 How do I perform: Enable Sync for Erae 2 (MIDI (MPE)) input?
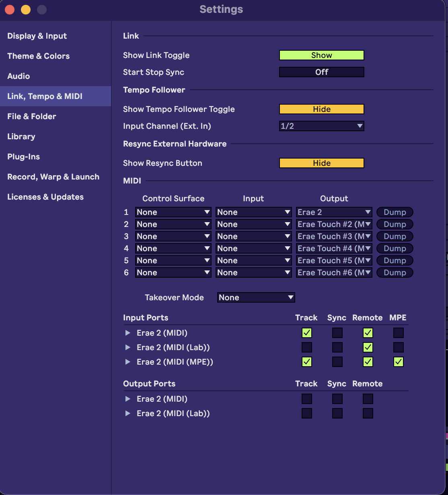click(x=337, y=362)
